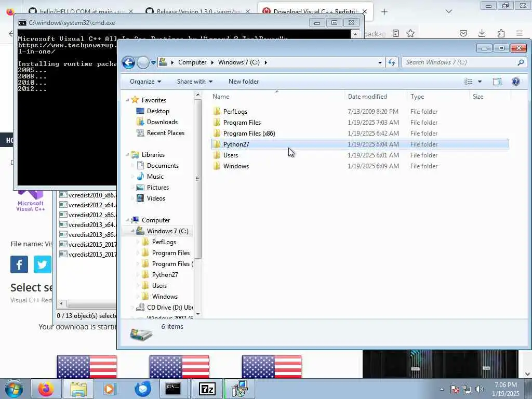This screenshot has width=532, height=399.
Task: Open recent pages dropdown arrow in Explorer
Action: [153, 63]
